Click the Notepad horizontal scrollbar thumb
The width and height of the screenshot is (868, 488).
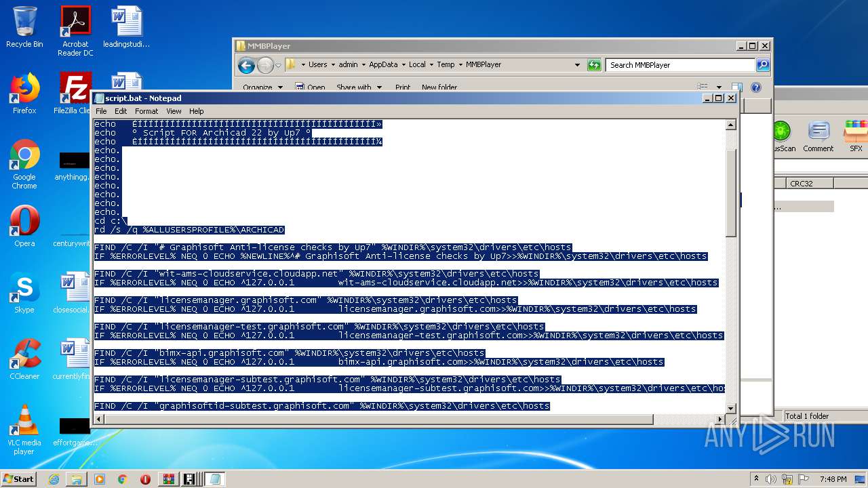click(x=379, y=420)
